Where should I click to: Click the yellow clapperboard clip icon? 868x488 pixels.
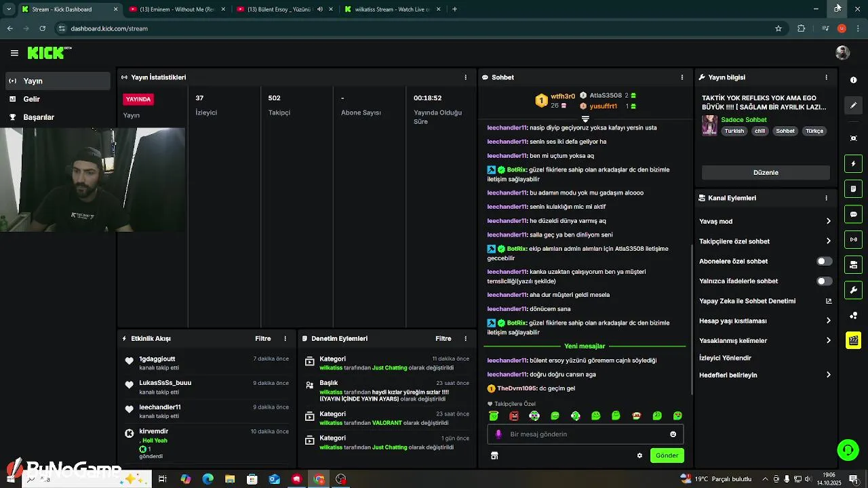tap(853, 340)
